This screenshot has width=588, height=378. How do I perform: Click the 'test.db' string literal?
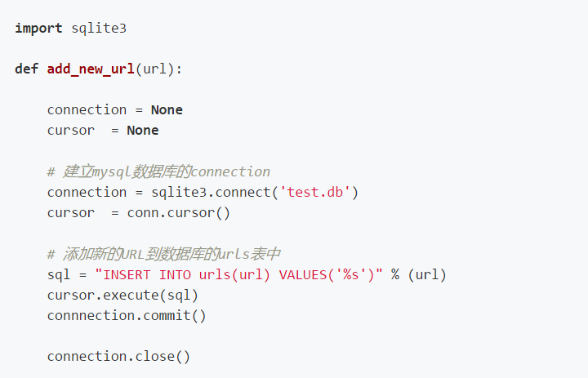click(315, 193)
